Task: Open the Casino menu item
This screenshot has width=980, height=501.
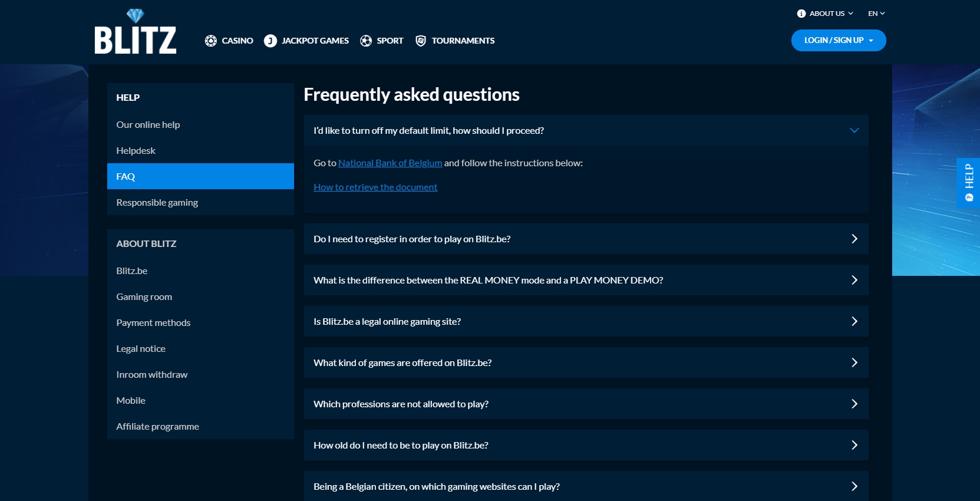Action: [x=229, y=41]
